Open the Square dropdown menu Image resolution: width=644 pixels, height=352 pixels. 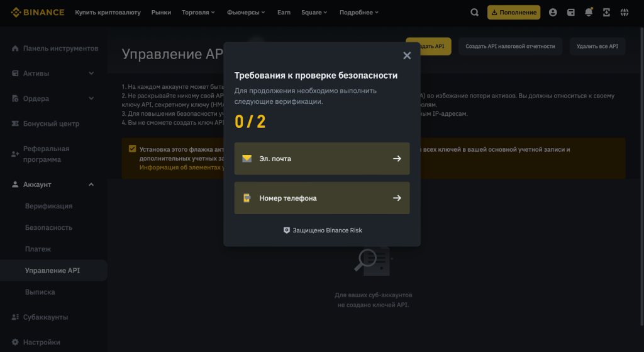pyautogui.click(x=314, y=13)
